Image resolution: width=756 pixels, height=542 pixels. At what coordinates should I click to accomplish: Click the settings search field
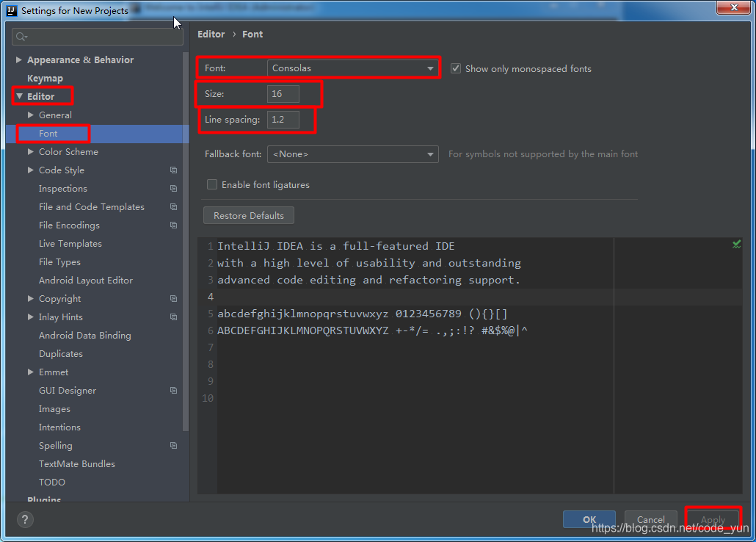pyautogui.click(x=98, y=37)
